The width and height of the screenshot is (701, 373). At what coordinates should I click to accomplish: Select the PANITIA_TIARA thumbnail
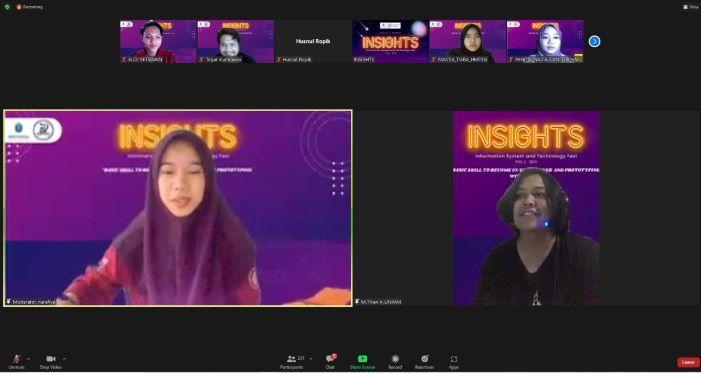pos(468,41)
